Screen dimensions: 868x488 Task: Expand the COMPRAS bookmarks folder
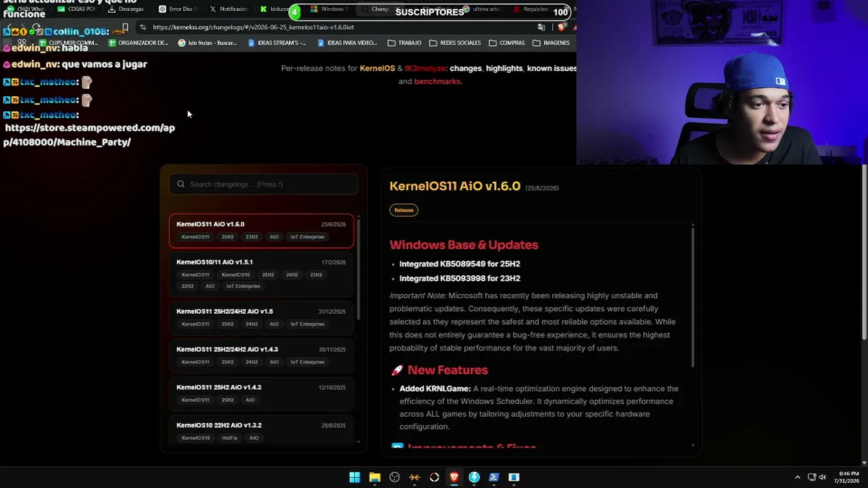point(507,43)
